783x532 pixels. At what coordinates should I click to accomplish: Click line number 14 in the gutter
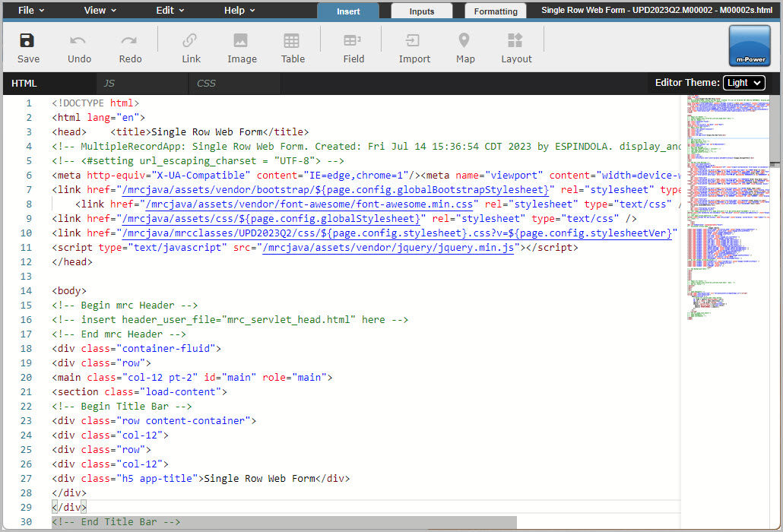[x=26, y=291]
